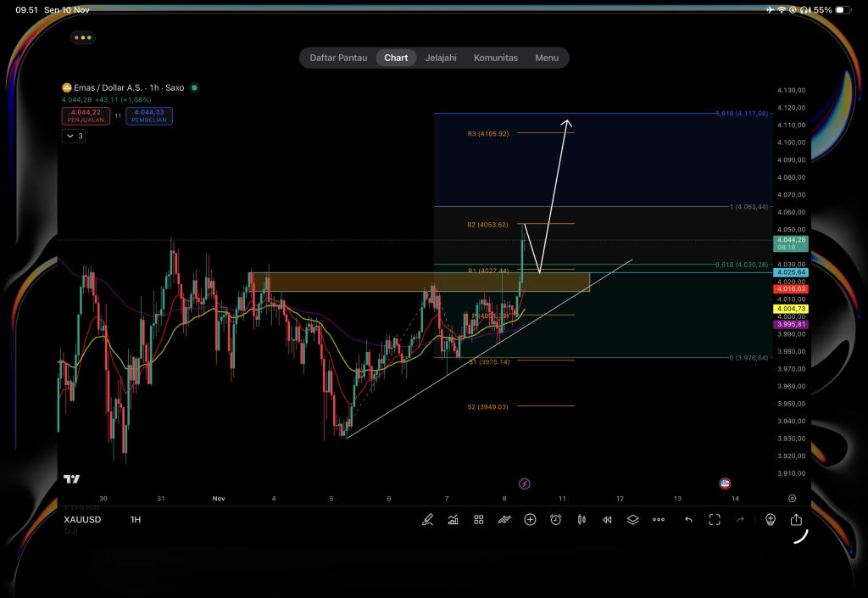Tap the plus circle add icon

point(530,519)
